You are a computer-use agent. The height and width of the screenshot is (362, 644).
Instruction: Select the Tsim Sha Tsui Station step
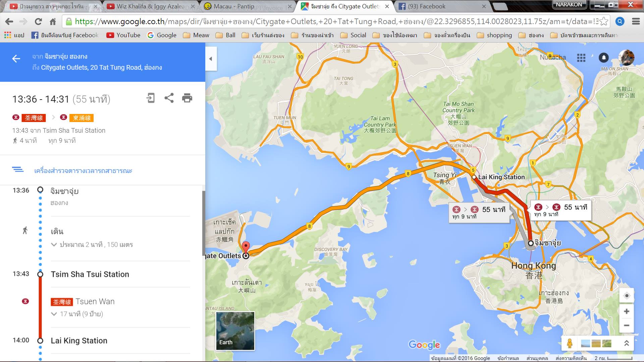(90, 274)
